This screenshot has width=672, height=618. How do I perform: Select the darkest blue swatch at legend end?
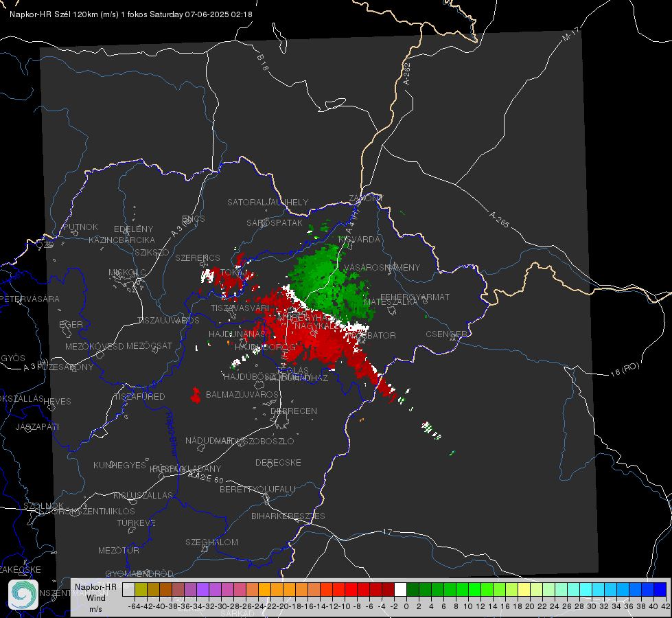point(660,590)
